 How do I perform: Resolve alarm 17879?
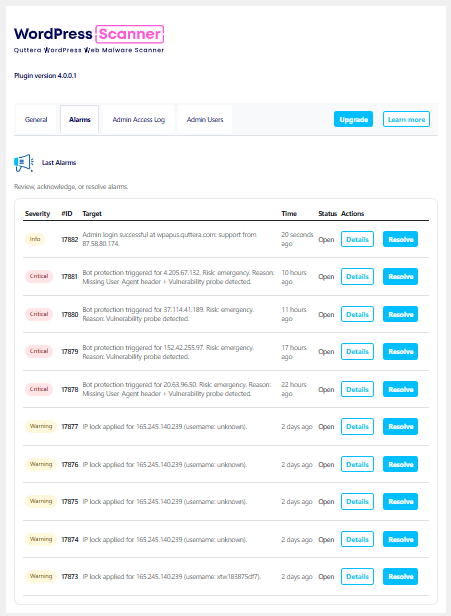(x=400, y=352)
